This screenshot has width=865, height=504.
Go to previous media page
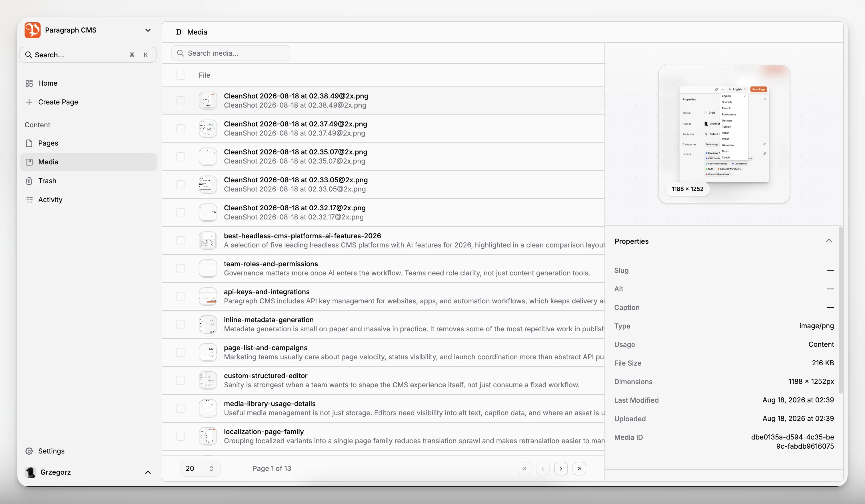point(542,469)
